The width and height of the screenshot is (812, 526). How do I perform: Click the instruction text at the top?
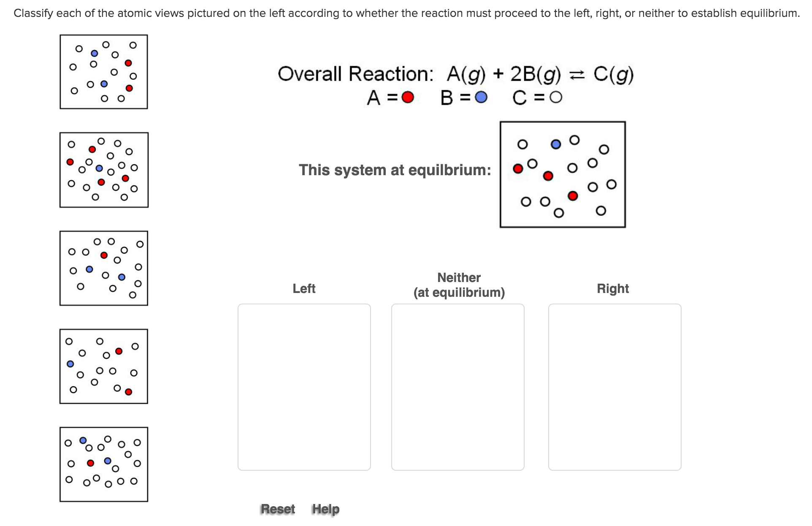tap(405, 13)
